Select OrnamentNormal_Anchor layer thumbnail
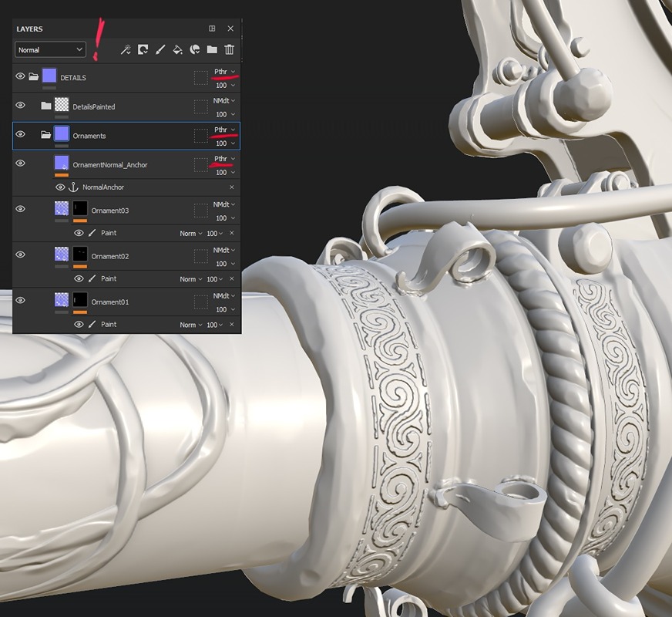This screenshot has width=672, height=617. [x=62, y=163]
